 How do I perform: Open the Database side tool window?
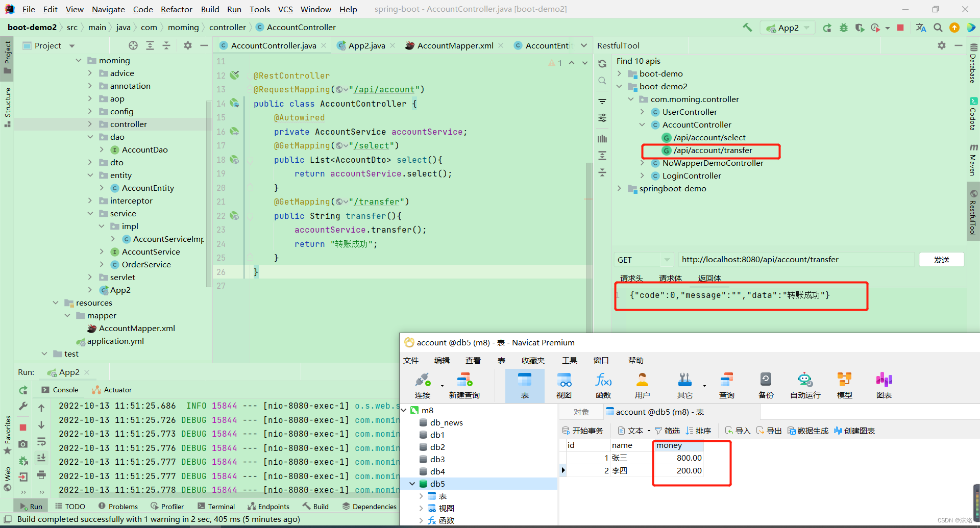tap(973, 63)
